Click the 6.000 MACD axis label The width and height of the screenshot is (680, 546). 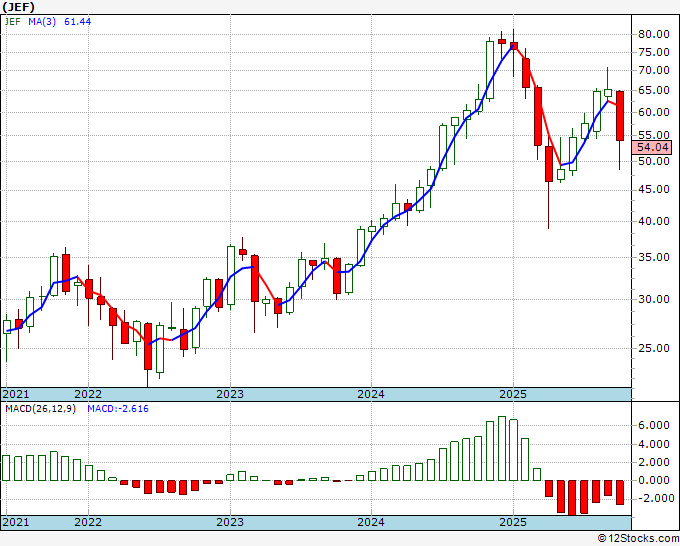point(654,425)
